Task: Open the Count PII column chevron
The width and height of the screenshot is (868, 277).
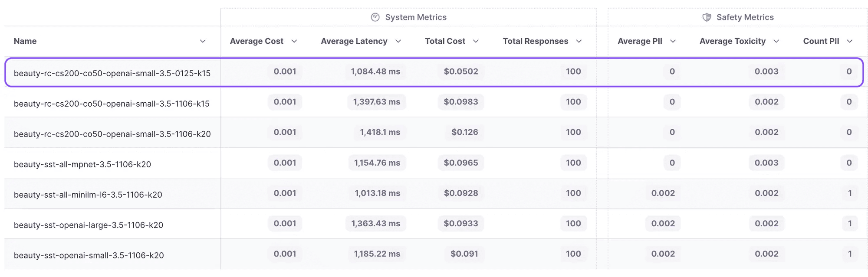Action: click(x=850, y=41)
